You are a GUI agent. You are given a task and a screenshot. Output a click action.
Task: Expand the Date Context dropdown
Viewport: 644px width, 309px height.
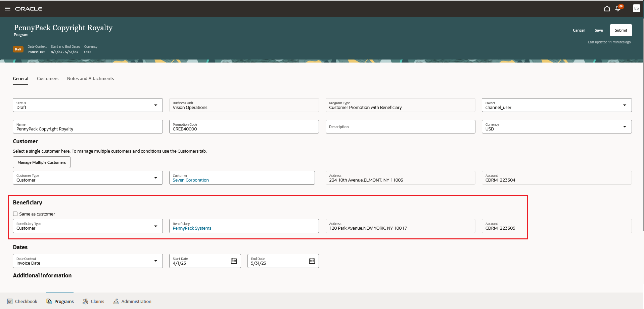156,261
